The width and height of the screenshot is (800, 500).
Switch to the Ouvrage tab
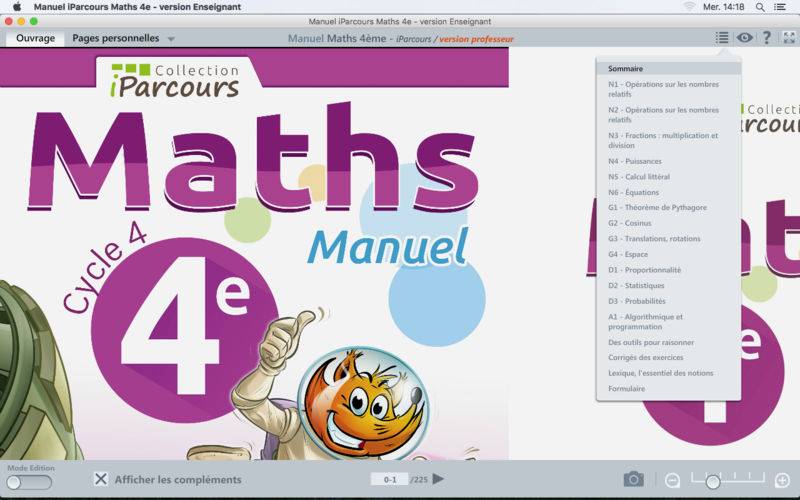click(x=35, y=38)
